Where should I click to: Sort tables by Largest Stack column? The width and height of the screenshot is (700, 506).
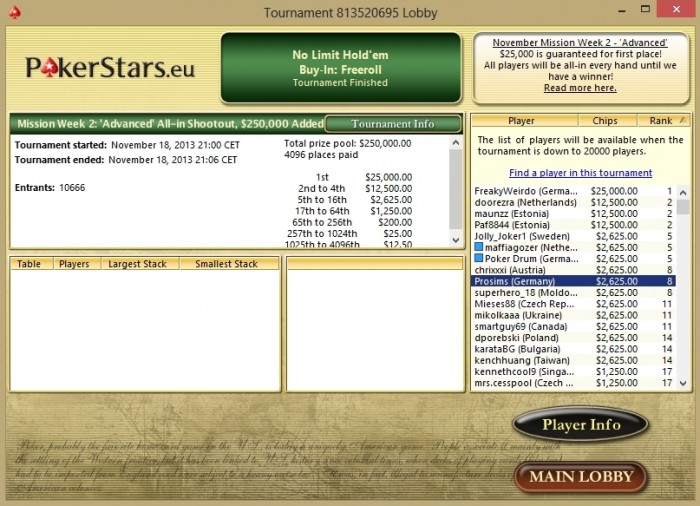140,264
